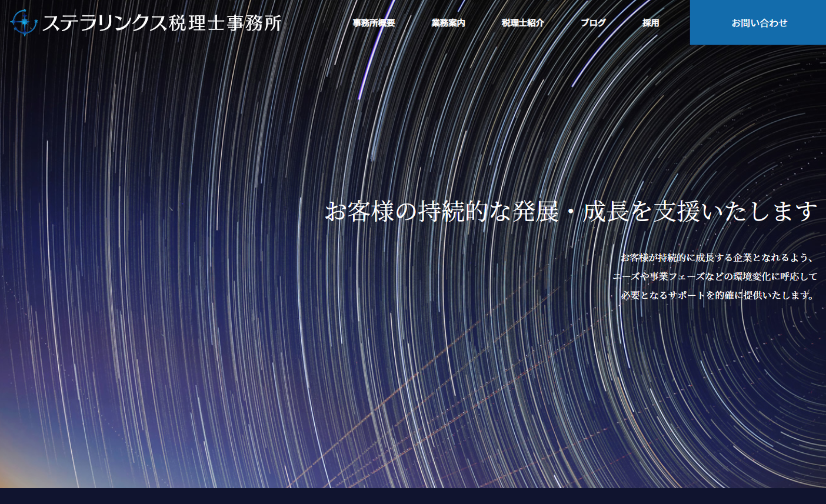
Task: Open the 事務所概要 menu item
Action: pos(374,23)
